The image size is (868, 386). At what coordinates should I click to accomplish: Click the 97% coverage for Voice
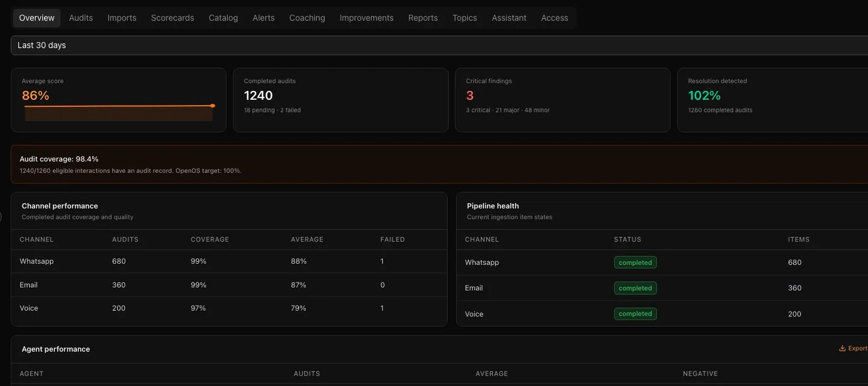pyautogui.click(x=198, y=308)
